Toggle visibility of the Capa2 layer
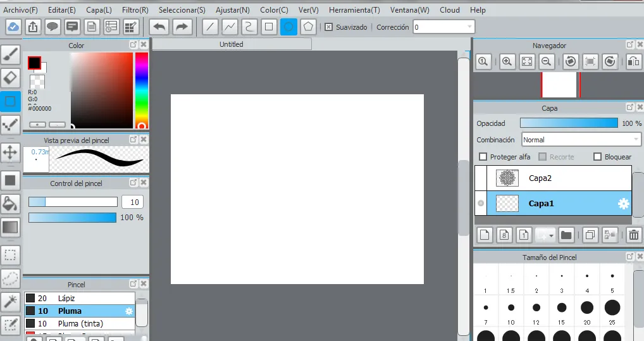 click(x=481, y=178)
